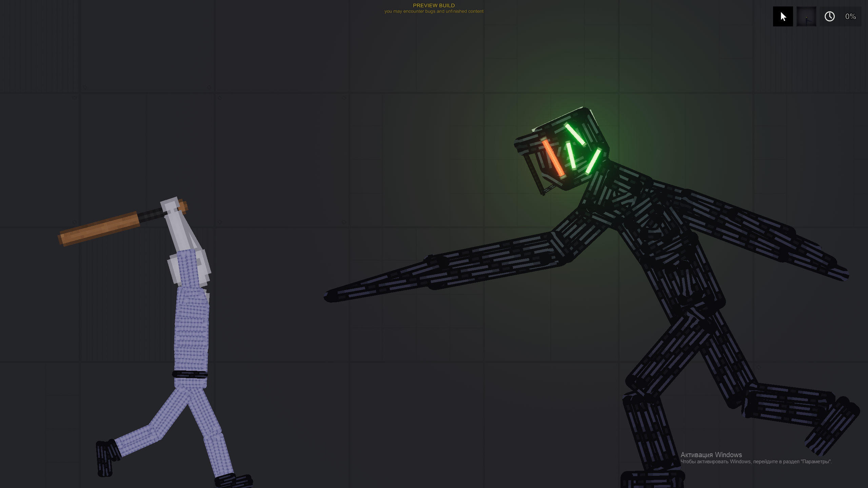868x488 pixels.
Task: Click the black belt on the human's waist
Action: pyautogui.click(x=190, y=374)
